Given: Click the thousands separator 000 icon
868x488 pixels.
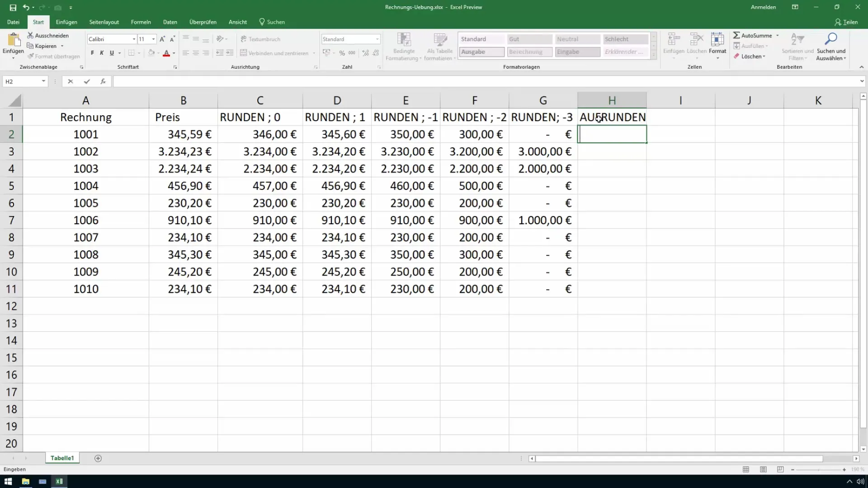Looking at the screenshot, I should (352, 53).
